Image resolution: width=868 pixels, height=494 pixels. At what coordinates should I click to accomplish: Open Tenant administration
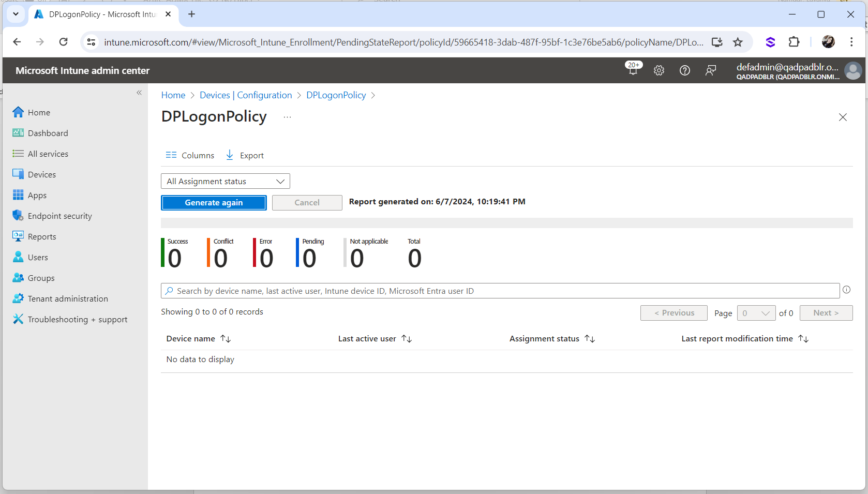click(61, 298)
